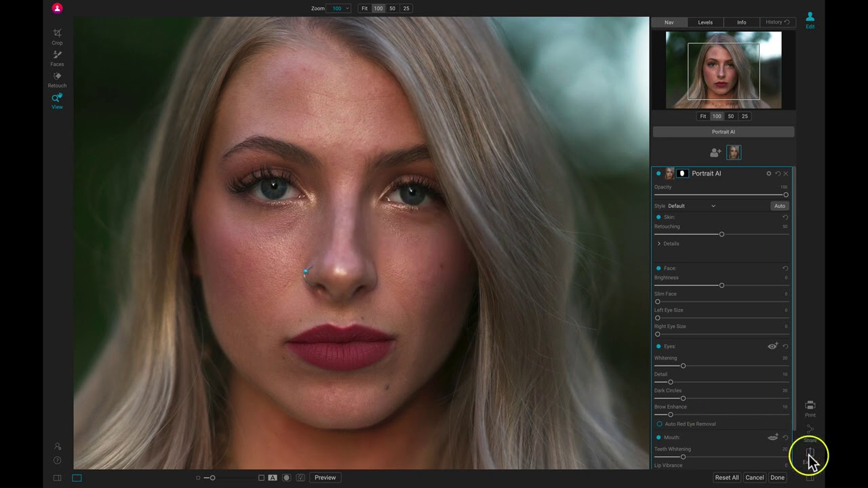This screenshot has width=868, height=488.
Task: Click the Add Face icon
Action: tap(715, 152)
